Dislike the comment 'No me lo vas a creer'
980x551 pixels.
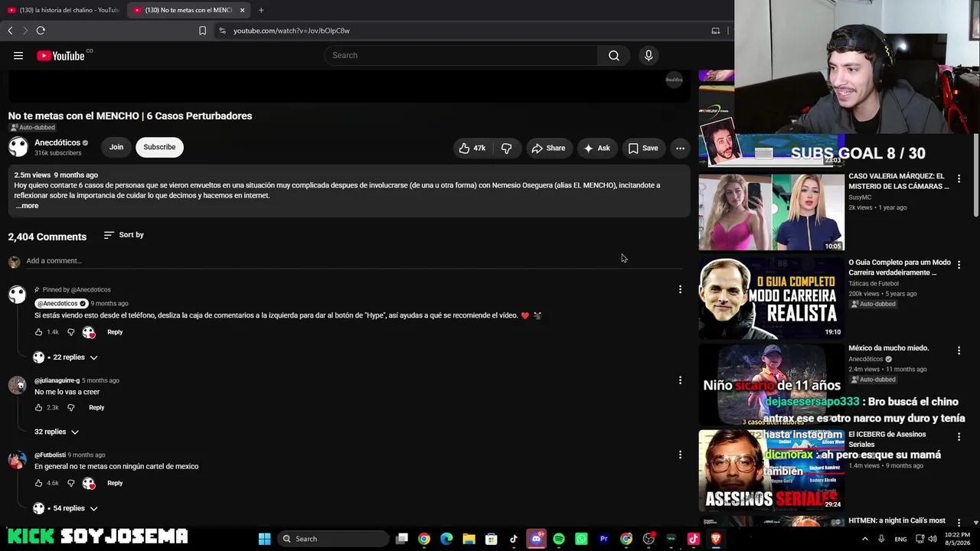(x=71, y=407)
